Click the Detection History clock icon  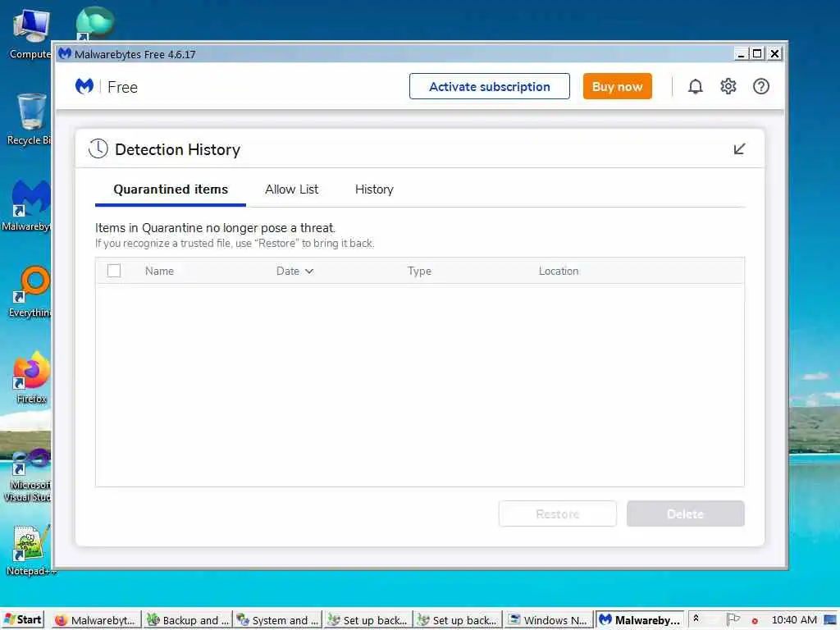pos(98,149)
